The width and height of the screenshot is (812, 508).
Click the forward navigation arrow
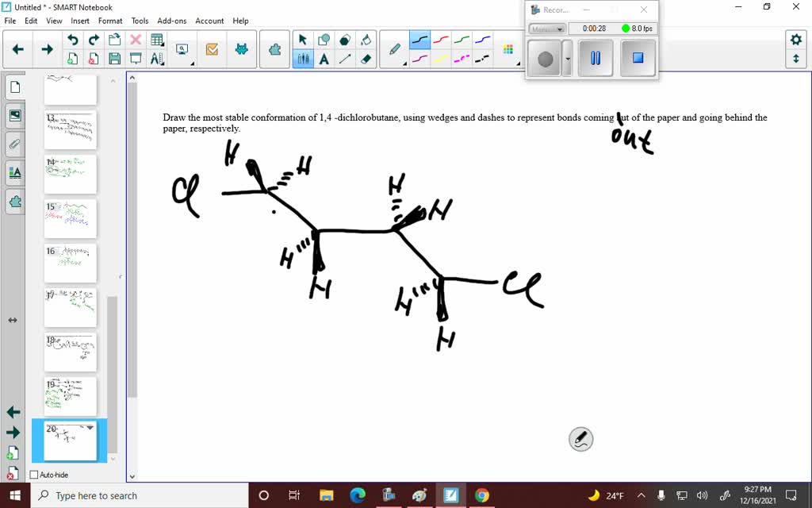tap(48, 48)
